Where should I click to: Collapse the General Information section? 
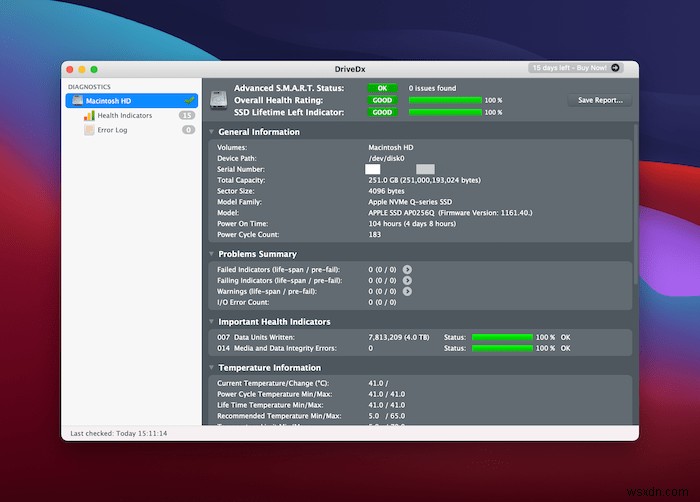tap(211, 132)
